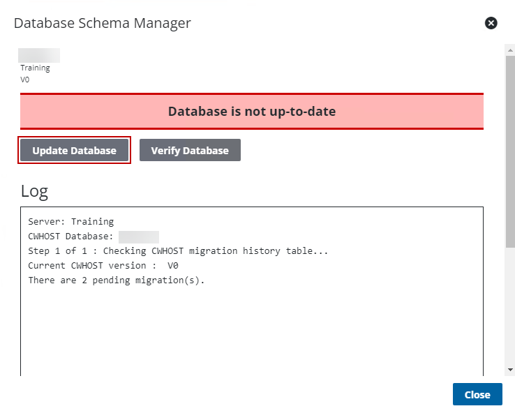
Task: Select the 'Step 1 of 1' log line
Action: (178, 251)
